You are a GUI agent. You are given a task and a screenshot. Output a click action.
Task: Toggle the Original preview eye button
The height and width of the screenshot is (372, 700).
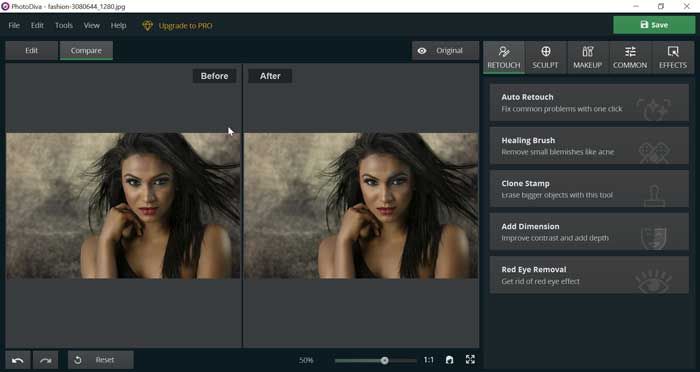pos(445,50)
